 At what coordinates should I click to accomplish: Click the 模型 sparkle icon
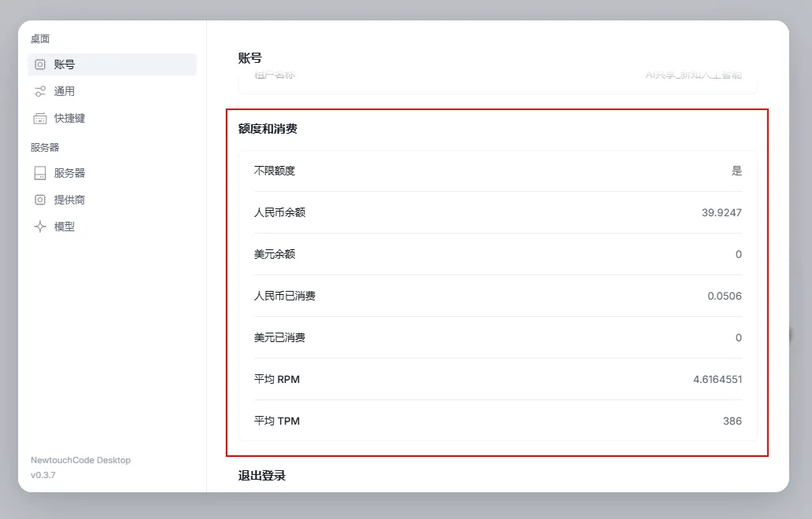tap(40, 226)
